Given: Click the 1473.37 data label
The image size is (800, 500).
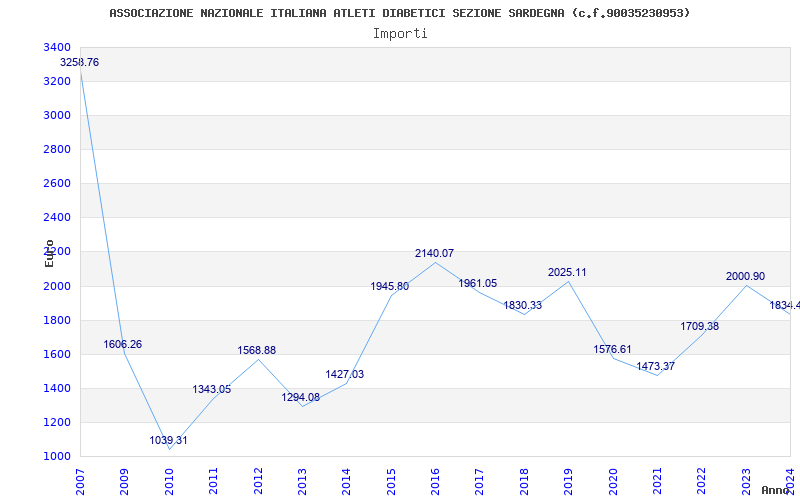Looking at the screenshot, I should [x=656, y=366].
